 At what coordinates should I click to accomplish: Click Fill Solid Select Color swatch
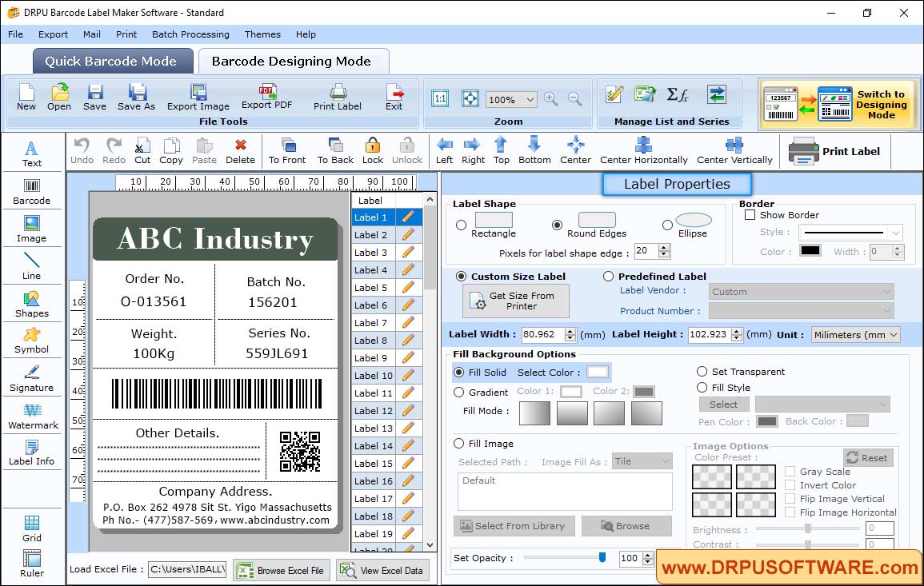tap(597, 373)
